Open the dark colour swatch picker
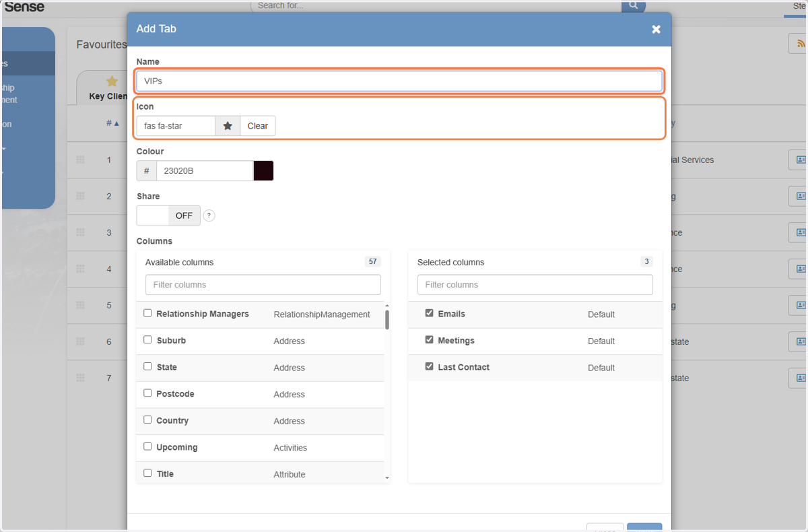808x532 pixels. (x=263, y=171)
